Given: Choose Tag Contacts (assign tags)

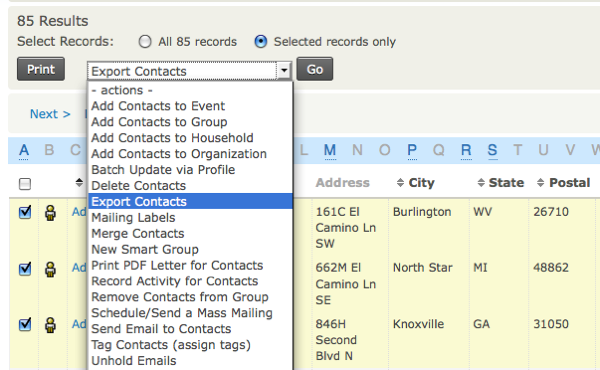Looking at the screenshot, I should tap(191, 345).
